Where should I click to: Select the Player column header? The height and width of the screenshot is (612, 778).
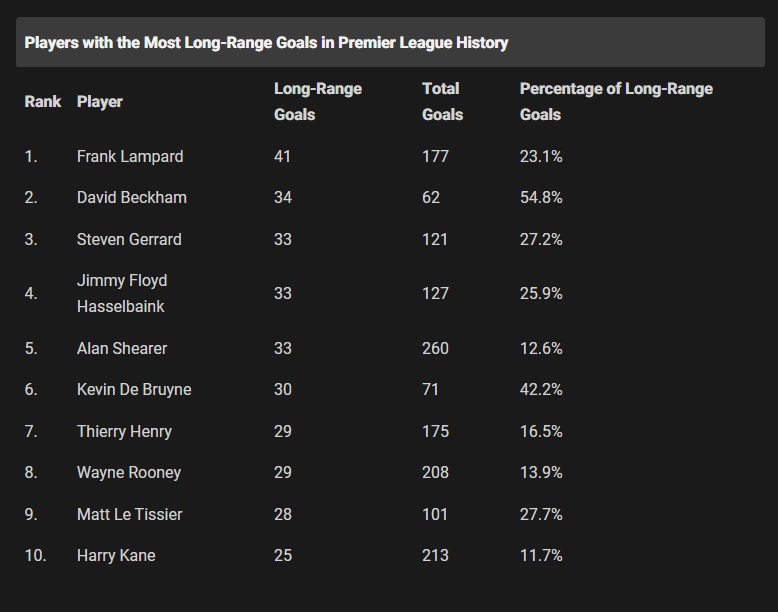100,102
